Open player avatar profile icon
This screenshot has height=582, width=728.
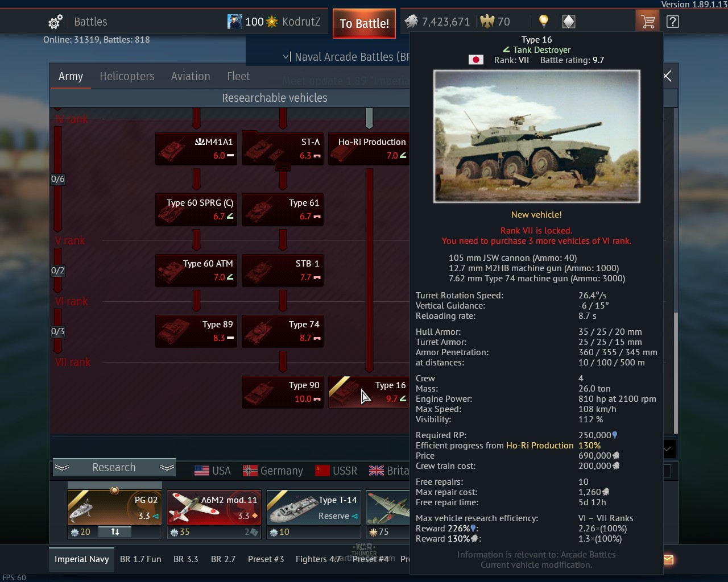pos(235,22)
